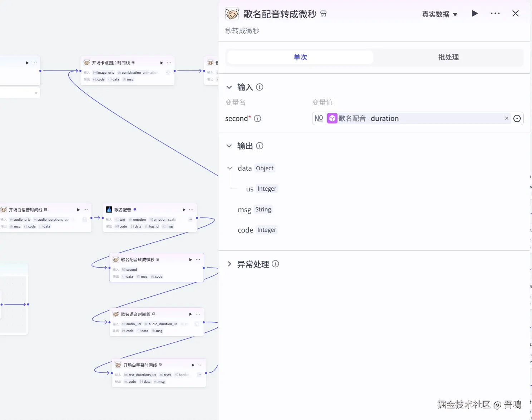Open more menu on 开场卡点图片时间线 node
This screenshot has height=420, width=532.
pyautogui.click(x=169, y=63)
